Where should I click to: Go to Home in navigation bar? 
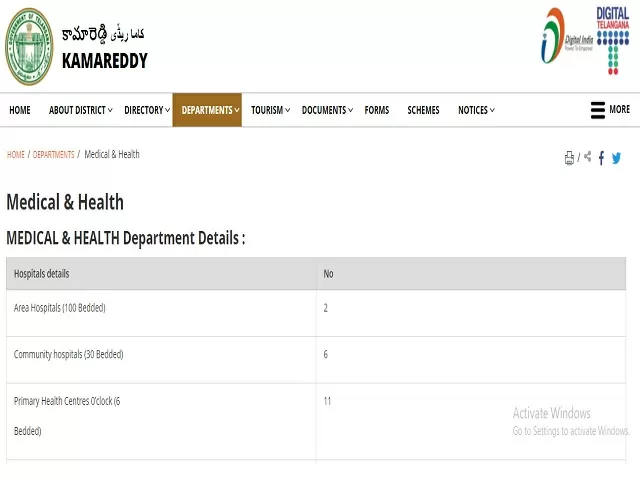click(x=20, y=110)
